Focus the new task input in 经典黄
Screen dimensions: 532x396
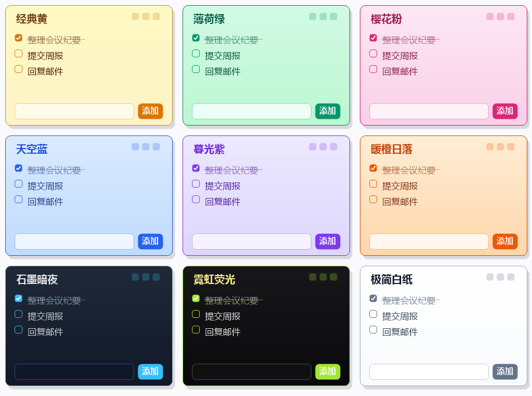pos(74,111)
